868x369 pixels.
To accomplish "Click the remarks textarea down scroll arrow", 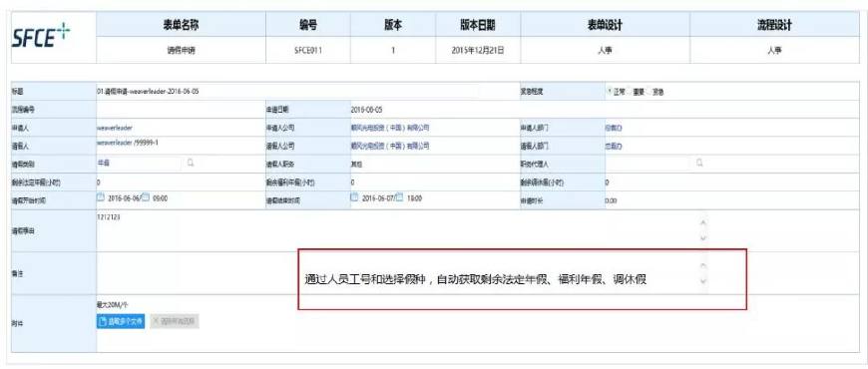I will [703, 281].
